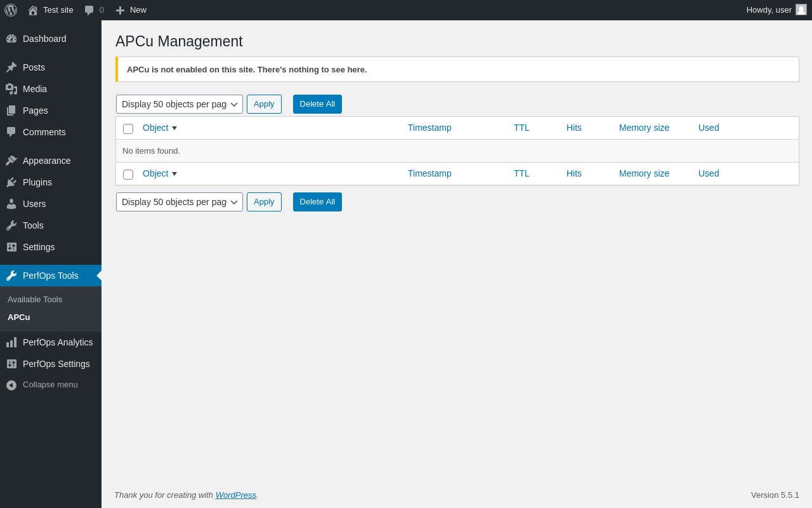
Task: Open the comments bubble icon in admin bar
Action: tap(89, 10)
